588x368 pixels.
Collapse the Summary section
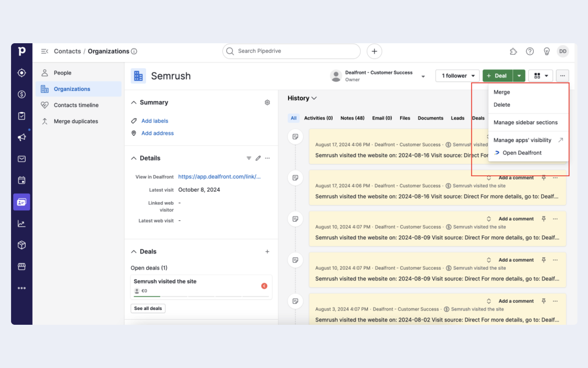tap(134, 103)
